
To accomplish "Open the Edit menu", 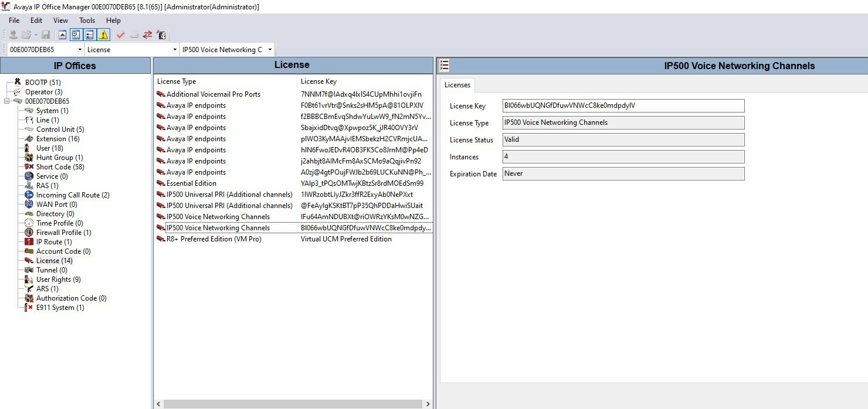I will [x=36, y=21].
